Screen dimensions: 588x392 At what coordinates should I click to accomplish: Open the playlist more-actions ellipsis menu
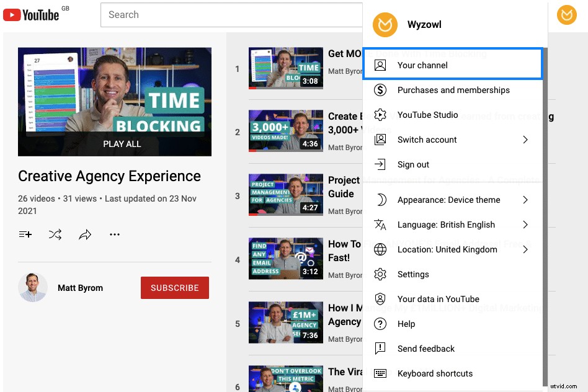point(115,234)
